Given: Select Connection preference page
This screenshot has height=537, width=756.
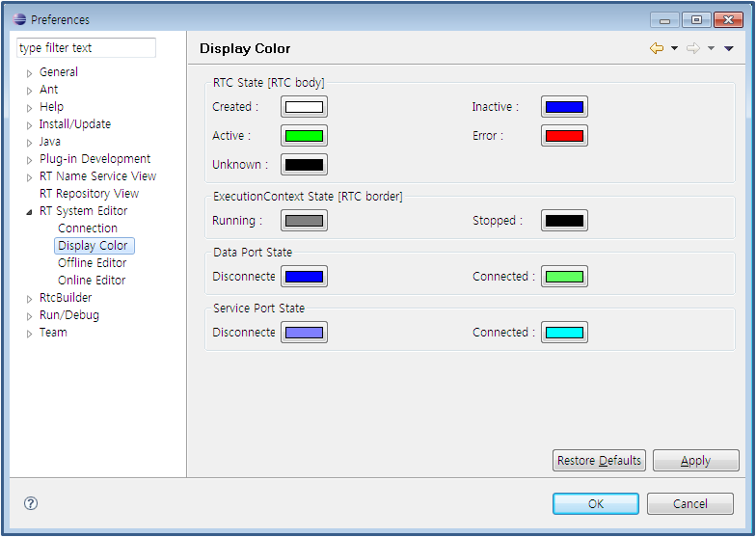Looking at the screenshot, I should point(88,228).
